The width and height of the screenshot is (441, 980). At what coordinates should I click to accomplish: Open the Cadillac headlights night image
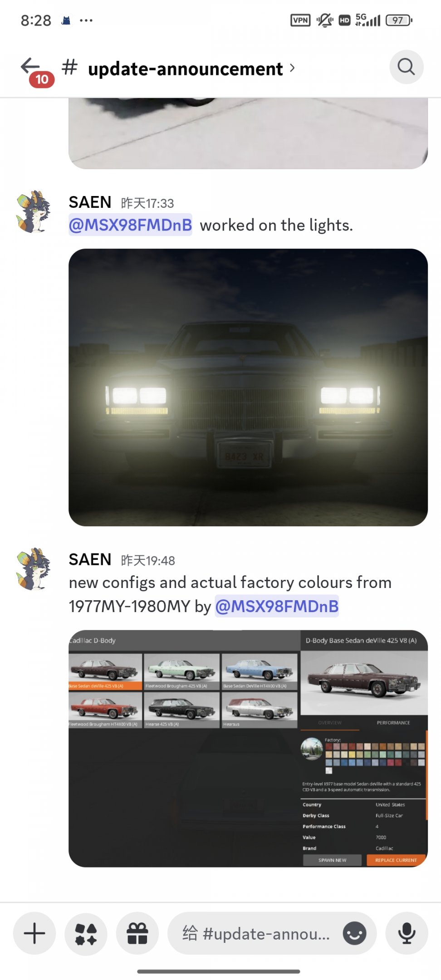[x=248, y=387]
